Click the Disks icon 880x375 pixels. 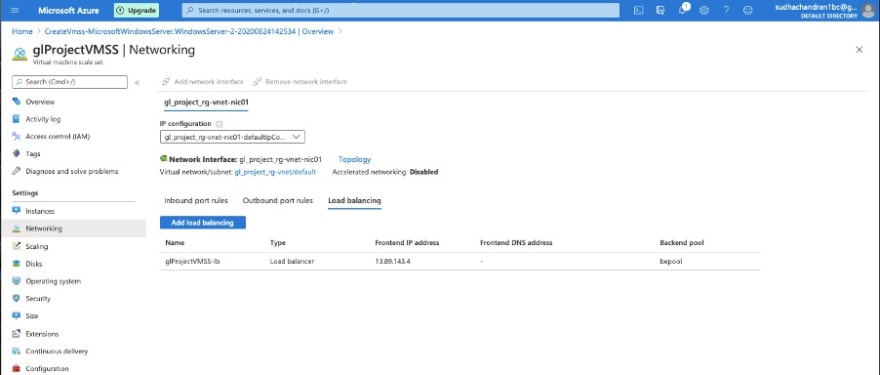click(16, 263)
